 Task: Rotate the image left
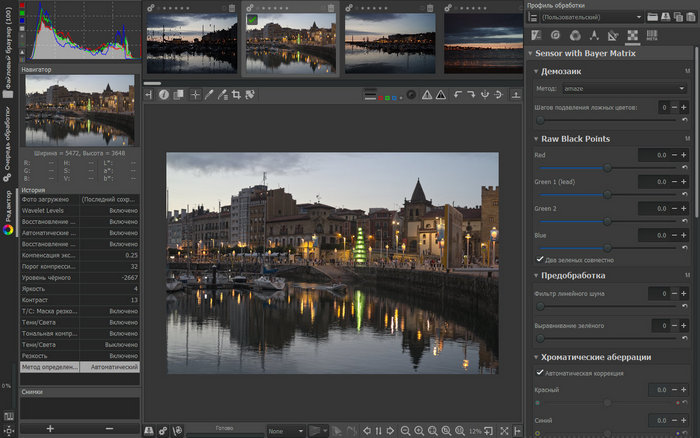pyautogui.click(x=458, y=95)
